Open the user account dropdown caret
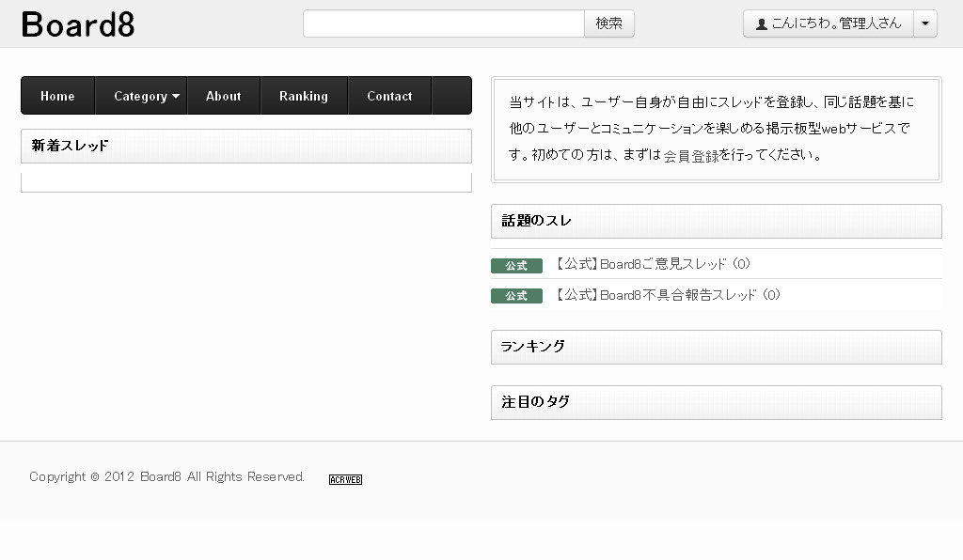 pyautogui.click(x=925, y=23)
